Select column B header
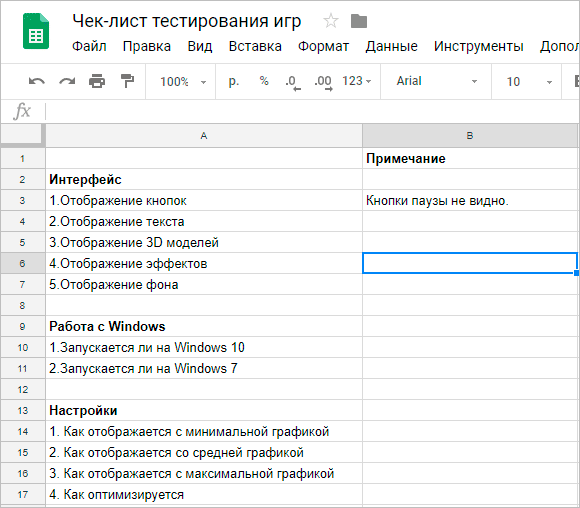 (470, 135)
